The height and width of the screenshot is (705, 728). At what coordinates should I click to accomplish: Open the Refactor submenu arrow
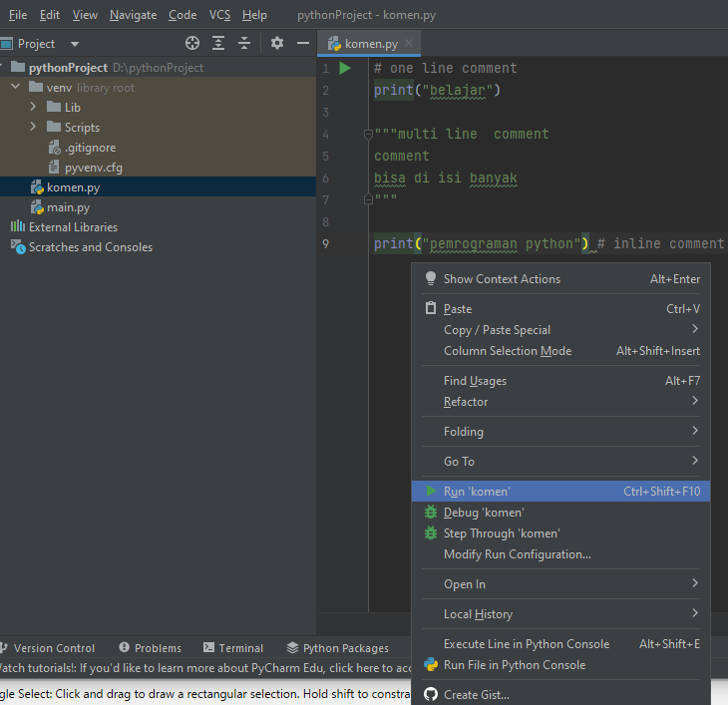point(694,401)
